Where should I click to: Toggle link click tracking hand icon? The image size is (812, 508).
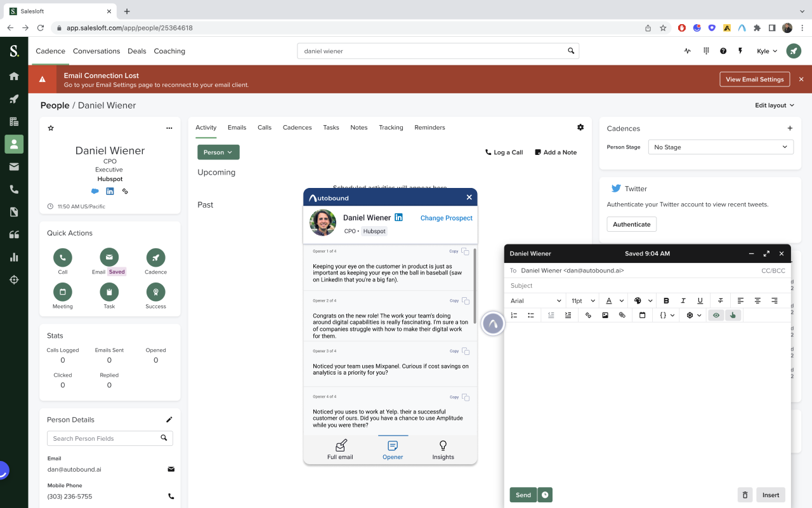point(733,315)
